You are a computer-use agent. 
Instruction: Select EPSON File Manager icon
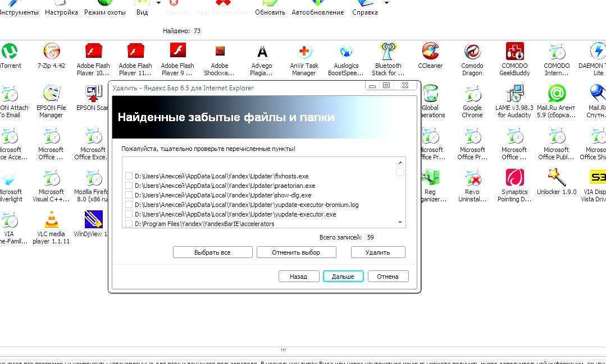tap(52, 94)
